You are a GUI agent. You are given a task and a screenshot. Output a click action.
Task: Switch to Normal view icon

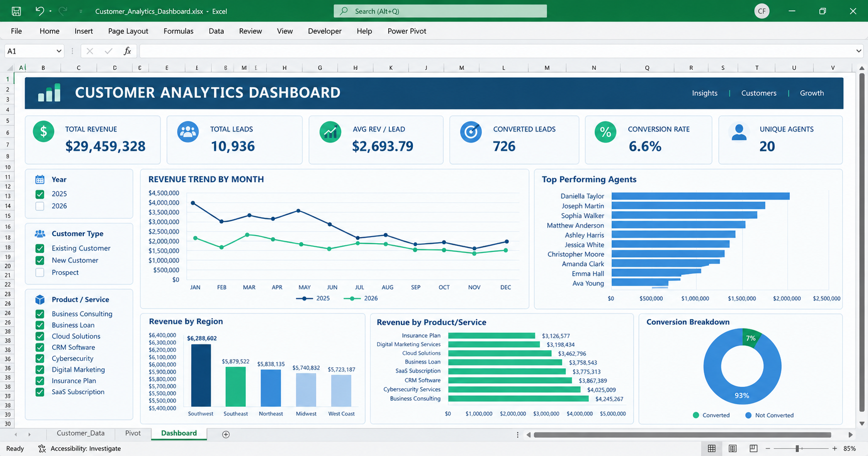(711, 448)
